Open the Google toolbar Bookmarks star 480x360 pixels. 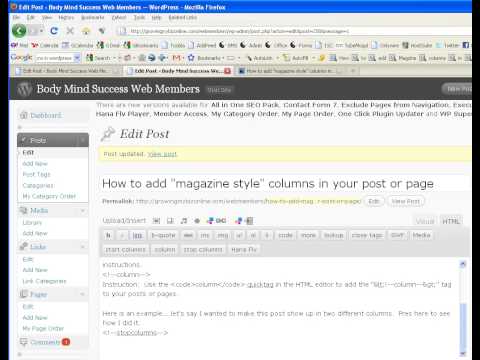point(205,58)
